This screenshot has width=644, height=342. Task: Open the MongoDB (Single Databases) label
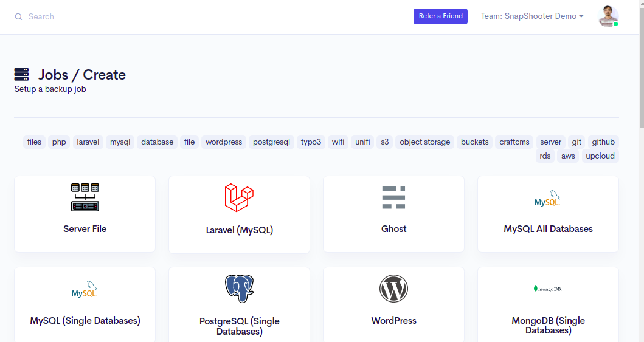coord(548,326)
